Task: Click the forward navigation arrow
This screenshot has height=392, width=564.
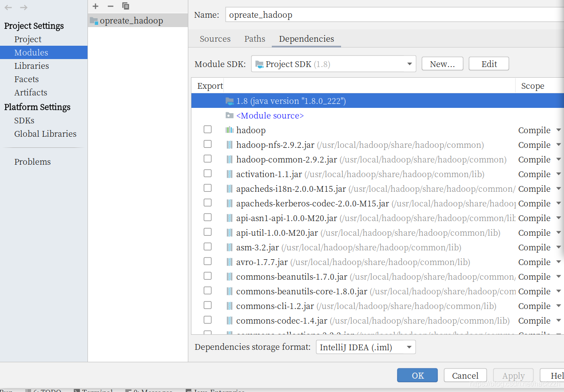Action: pyautogui.click(x=24, y=8)
